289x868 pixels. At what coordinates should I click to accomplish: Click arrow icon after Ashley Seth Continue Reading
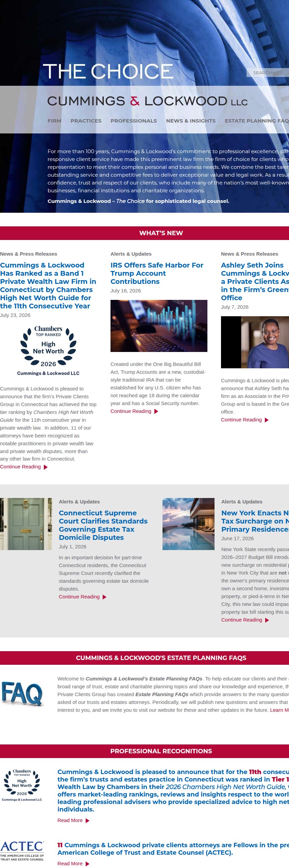267,420
